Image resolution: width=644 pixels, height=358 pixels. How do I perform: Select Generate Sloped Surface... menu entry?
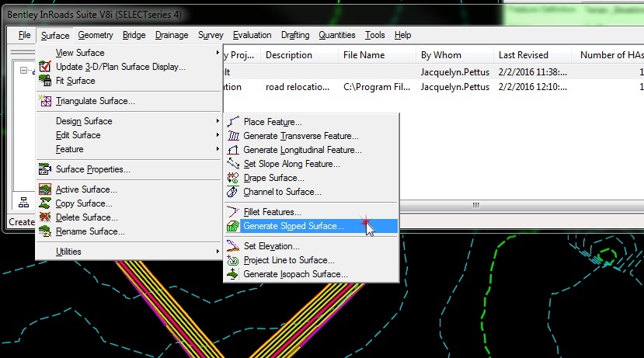(312, 226)
